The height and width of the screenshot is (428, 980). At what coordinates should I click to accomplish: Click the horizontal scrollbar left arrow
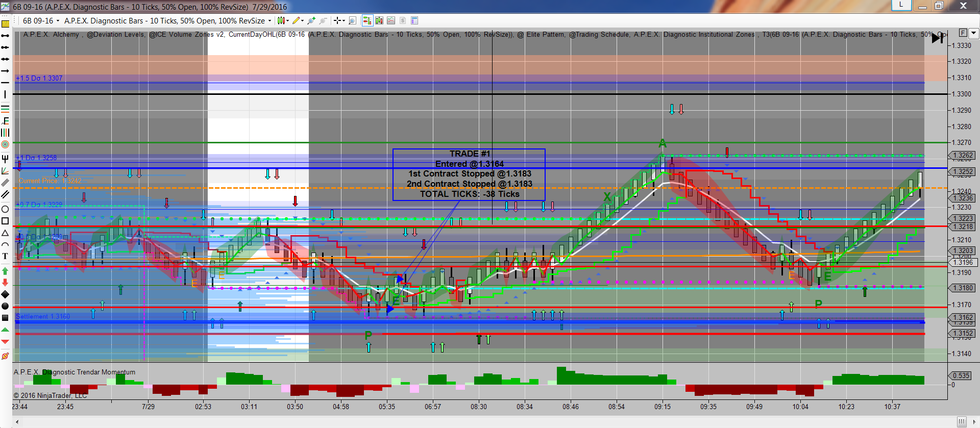[17, 422]
